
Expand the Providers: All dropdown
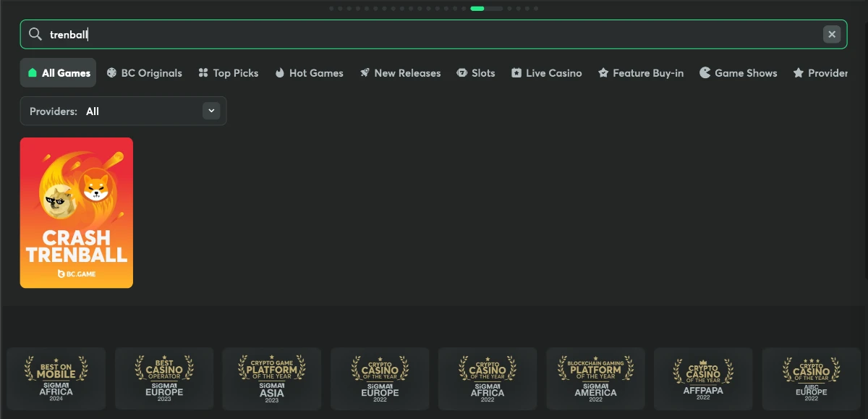pos(123,111)
